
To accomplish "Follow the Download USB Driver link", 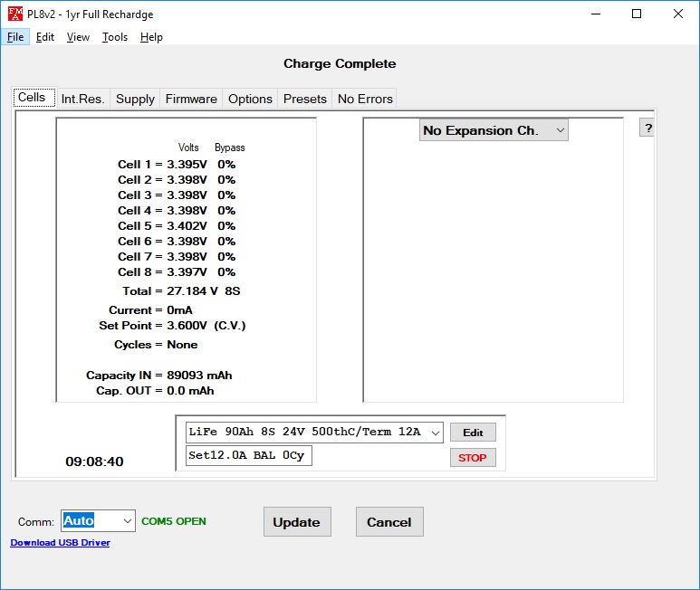I will pyautogui.click(x=60, y=543).
